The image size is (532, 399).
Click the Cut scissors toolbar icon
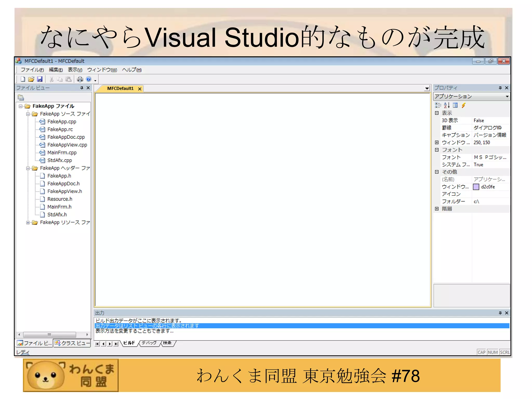pyautogui.click(x=51, y=79)
